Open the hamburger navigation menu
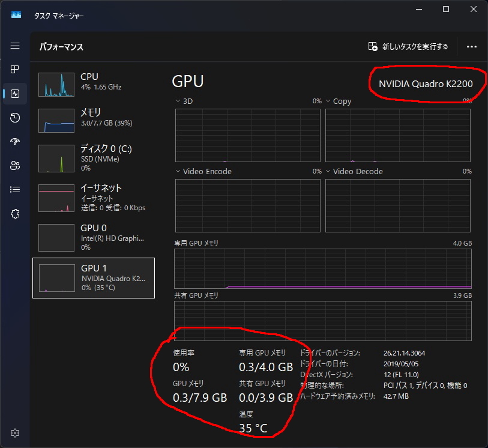488x448 pixels. tap(15, 46)
